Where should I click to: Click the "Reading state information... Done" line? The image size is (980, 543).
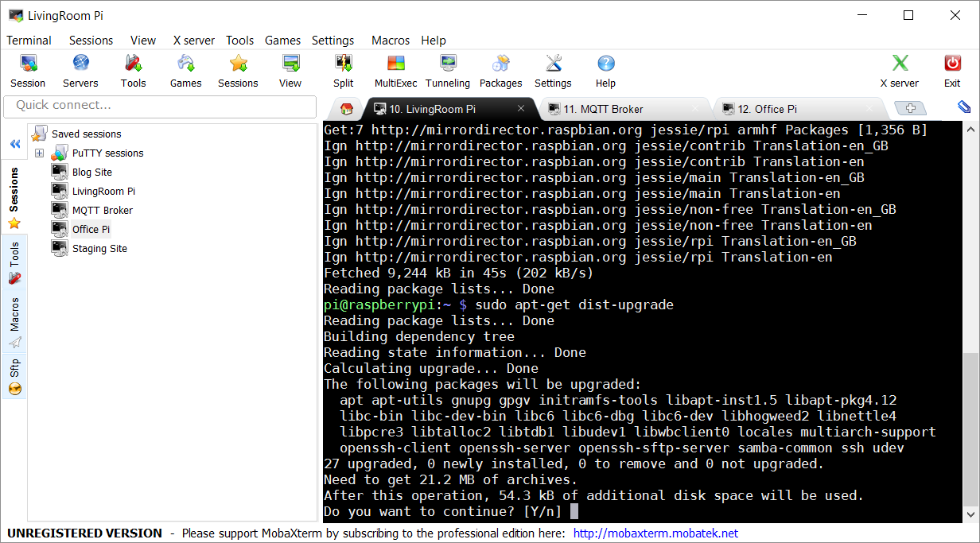click(x=455, y=352)
